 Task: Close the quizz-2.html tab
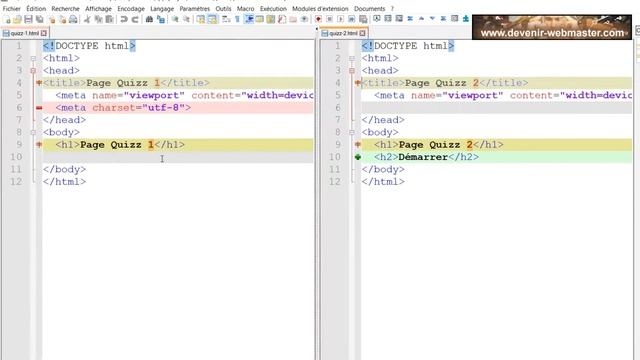(362, 33)
